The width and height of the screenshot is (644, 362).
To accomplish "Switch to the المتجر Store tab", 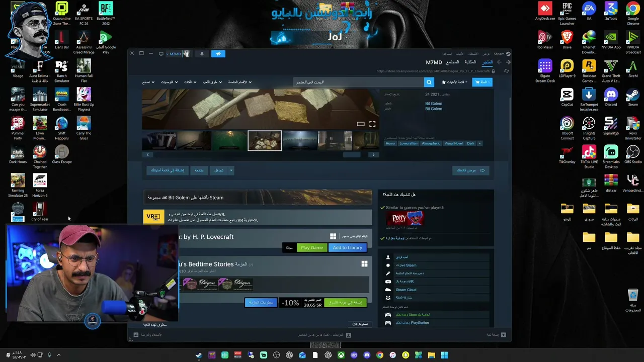I will (488, 62).
